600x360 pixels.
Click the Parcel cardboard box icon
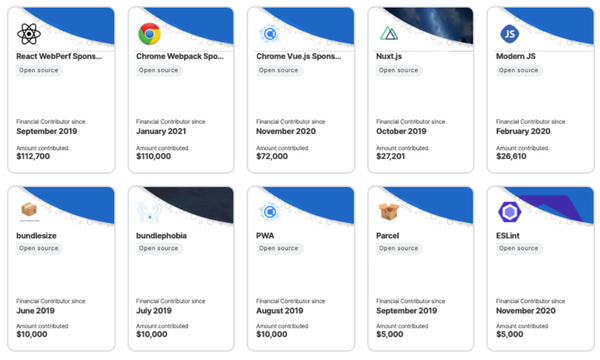click(388, 211)
